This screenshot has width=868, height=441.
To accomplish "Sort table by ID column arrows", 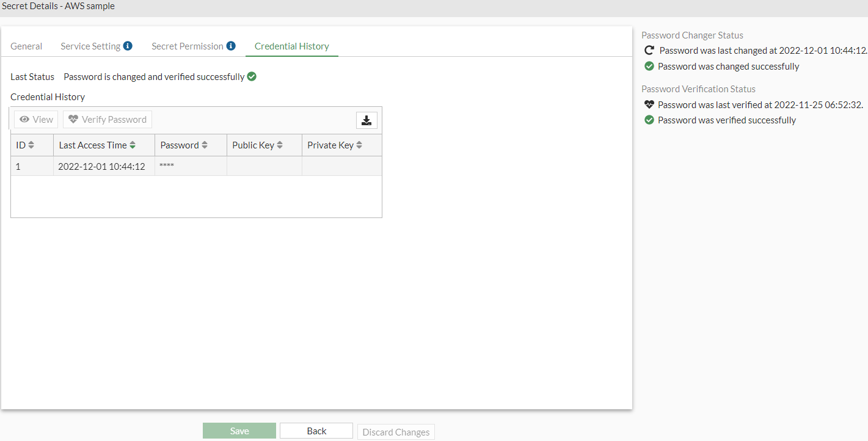I will 31,145.
